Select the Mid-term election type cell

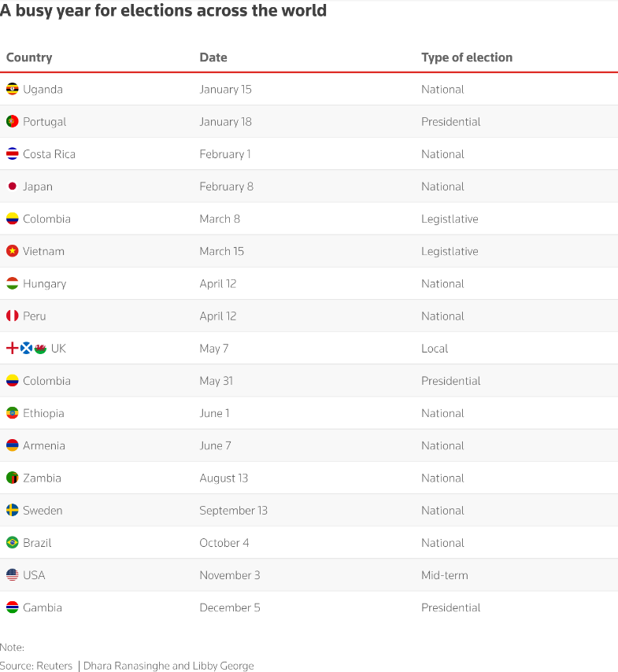click(x=444, y=575)
